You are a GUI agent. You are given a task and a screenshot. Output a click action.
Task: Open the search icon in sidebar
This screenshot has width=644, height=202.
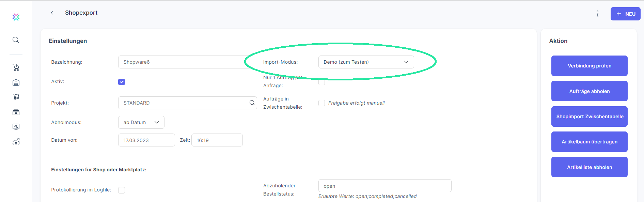(x=16, y=40)
